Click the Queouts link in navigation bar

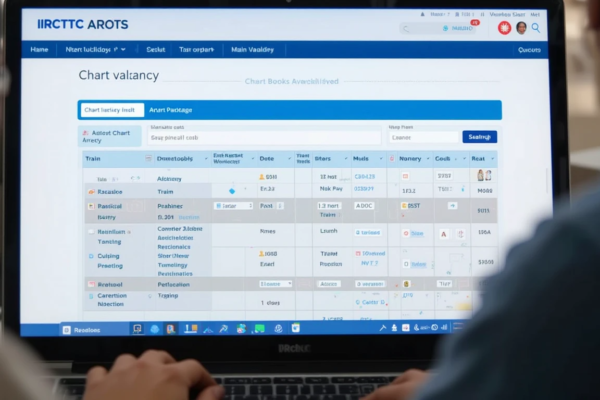click(529, 50)
